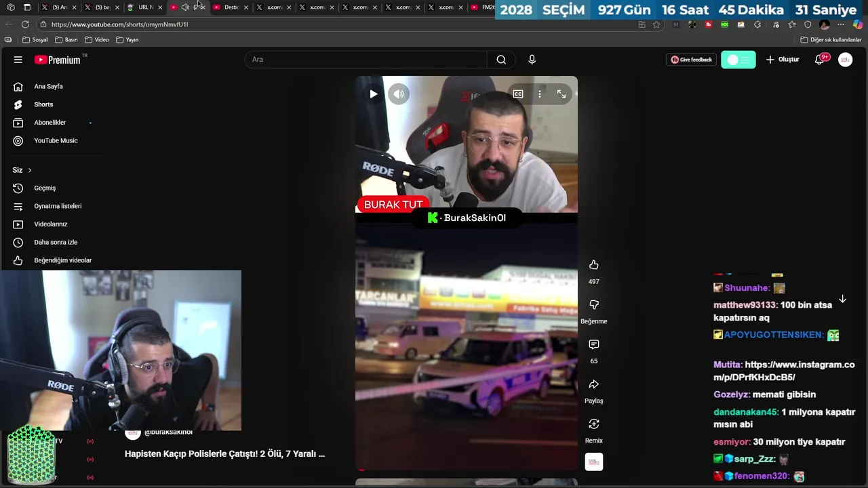Open the red TubeBuddy extension icon

tap(708, 24)
